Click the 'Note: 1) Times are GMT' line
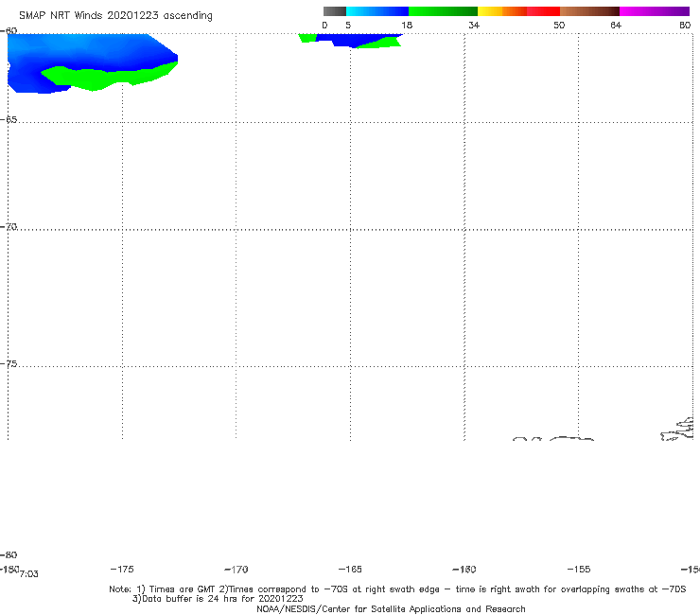This screenshot has height=615, width=700. tap(397, 589)
